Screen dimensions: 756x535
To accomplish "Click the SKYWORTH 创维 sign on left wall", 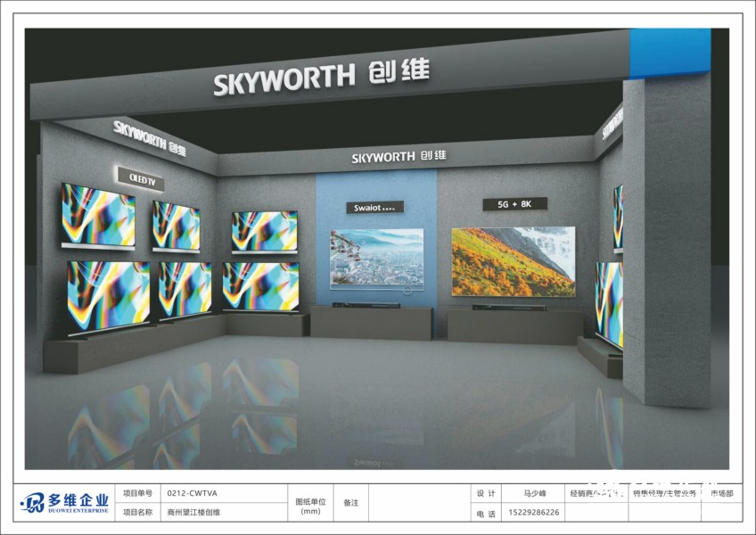I will [150, 138].
